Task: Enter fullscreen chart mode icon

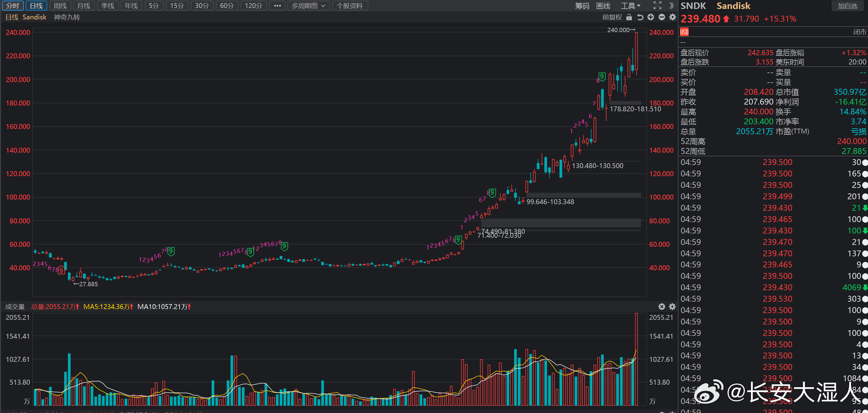Action: coord(657,5)
